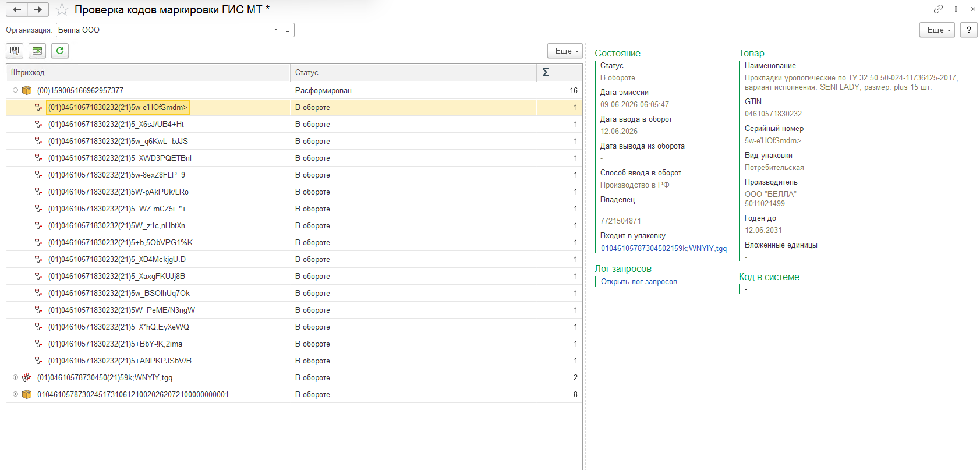This screenshot has height=470, width=980.
Task: Open the Еще menu above the table
Action: (x=565, y=51)
